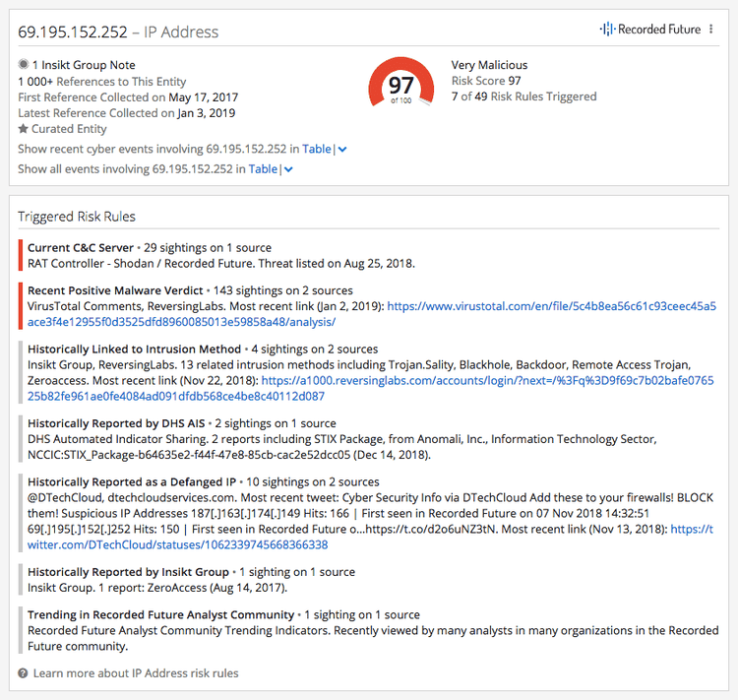Expand dropdown next to all events Table
This screenshot has width=738, height=700.
[x=288, y=169]
